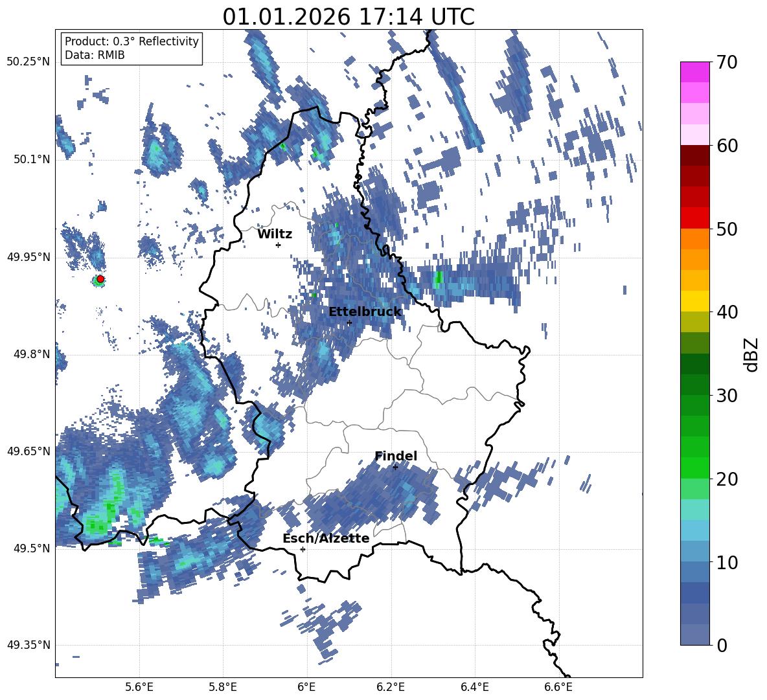Click the colorbar tick value 0
767x700 pixels.
(x=722, y=645)
